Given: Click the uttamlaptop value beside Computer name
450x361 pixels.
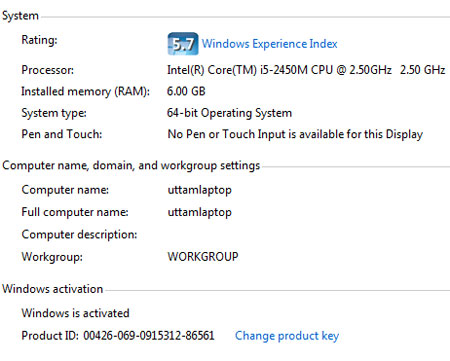Looking at the screenshot, I should coord(199,190).
